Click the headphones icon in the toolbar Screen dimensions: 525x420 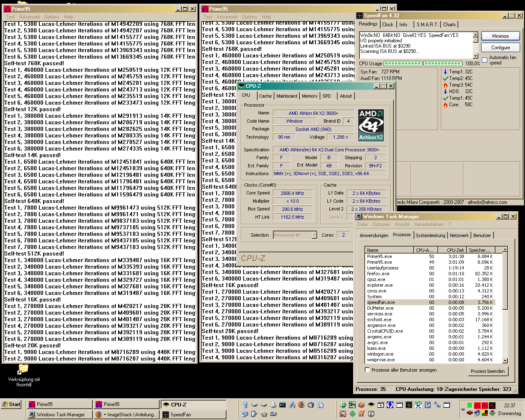point(428,405)
